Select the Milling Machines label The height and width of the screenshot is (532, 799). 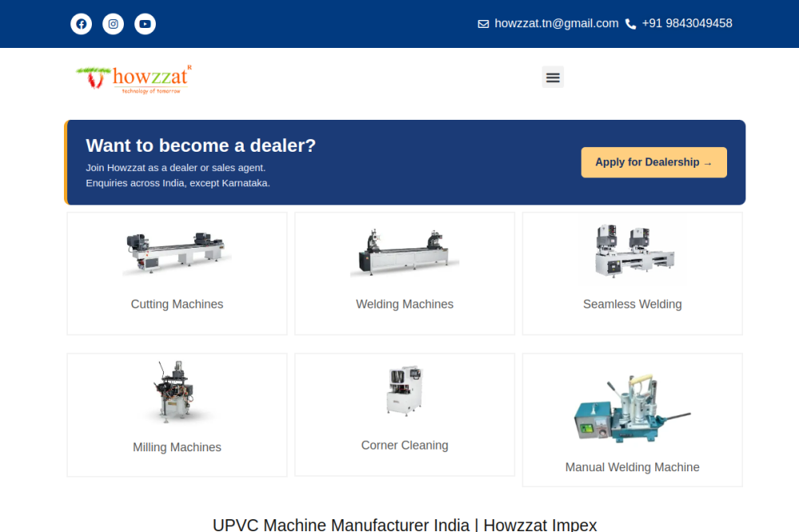(x=177, y=447)
